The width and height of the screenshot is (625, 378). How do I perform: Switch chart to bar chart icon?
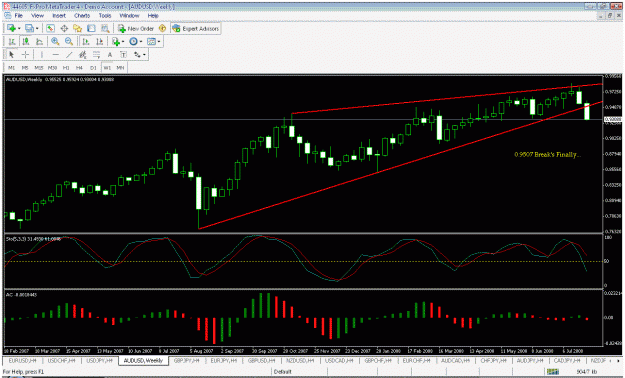point(12,41)
